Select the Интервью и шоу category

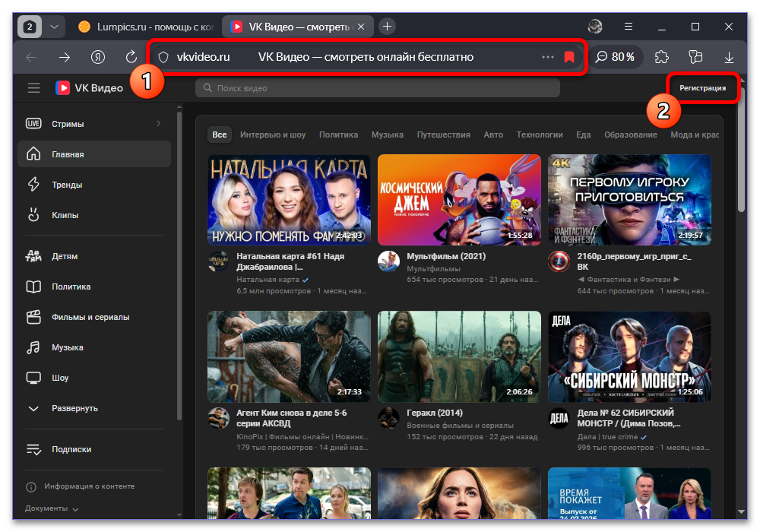(273, 135)
